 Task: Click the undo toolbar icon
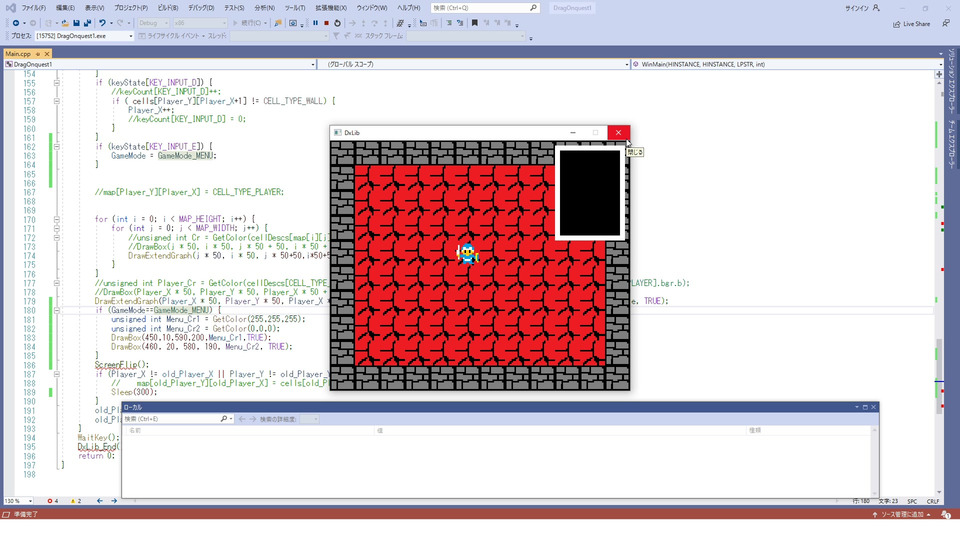102,23
